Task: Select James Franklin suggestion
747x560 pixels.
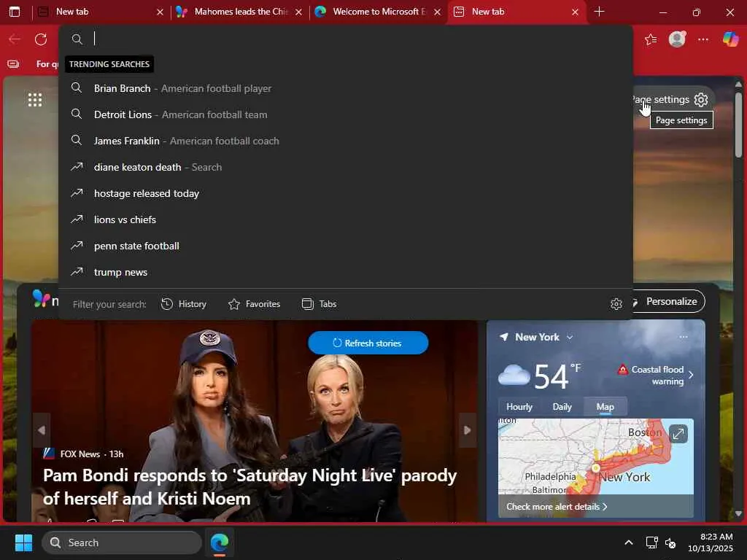Action: pos(346,141)
